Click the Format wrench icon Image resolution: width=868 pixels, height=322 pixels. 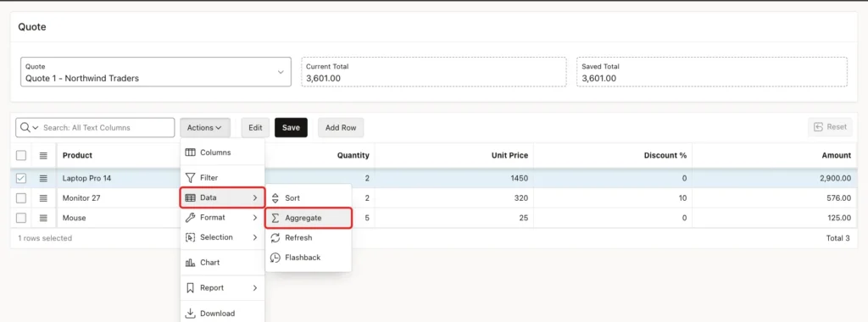[x=191, y=218]
